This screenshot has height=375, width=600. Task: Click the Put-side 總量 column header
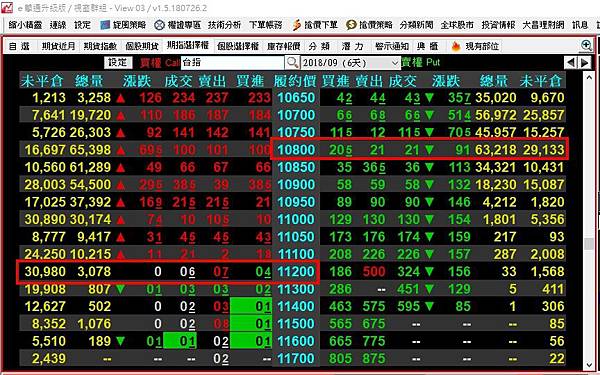(494, 81)
